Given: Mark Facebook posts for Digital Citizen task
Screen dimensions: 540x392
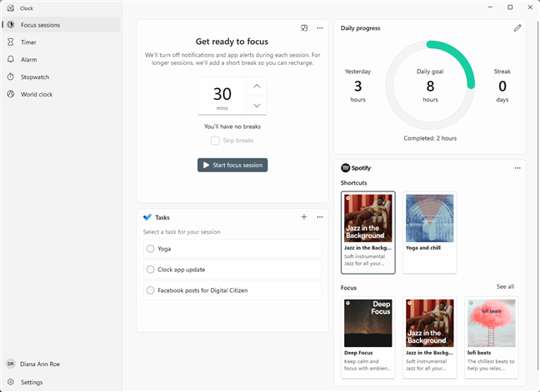Looking at the screenshot, I should click(150, 290).
